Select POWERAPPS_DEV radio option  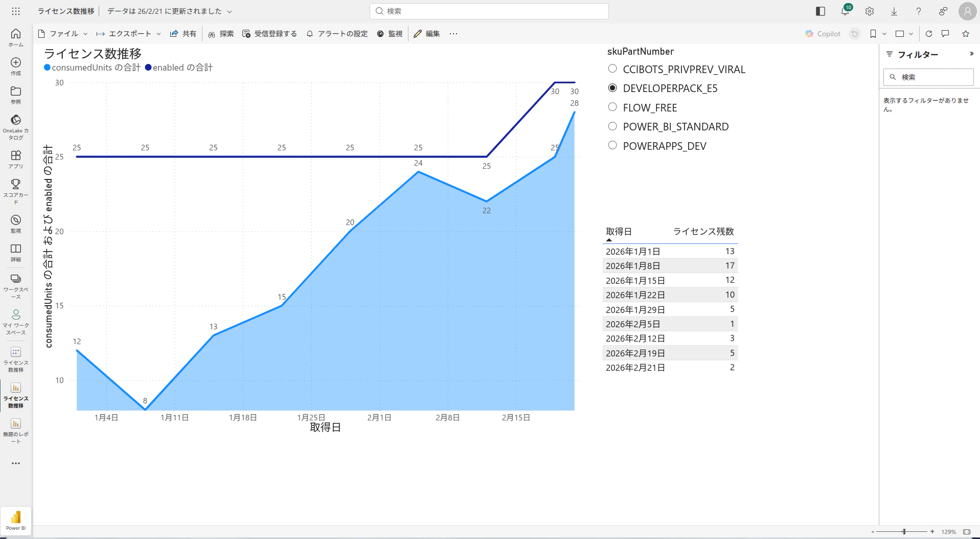tap(612, 145)
